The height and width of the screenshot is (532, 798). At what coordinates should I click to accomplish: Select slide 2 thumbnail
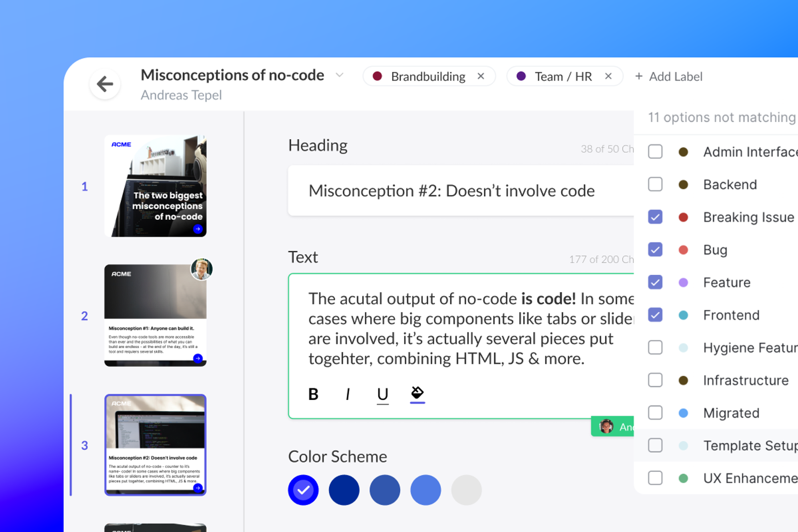coord(156,316)
